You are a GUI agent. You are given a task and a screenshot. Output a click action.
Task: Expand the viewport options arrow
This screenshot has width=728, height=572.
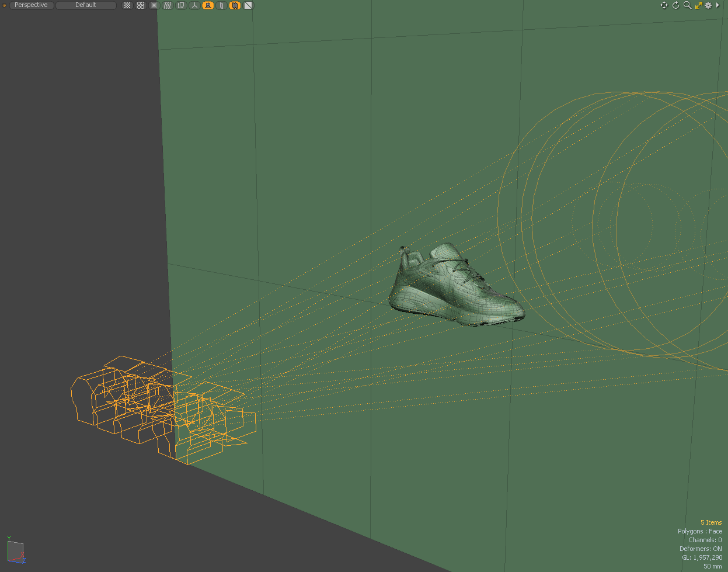(x=717, y=5)
